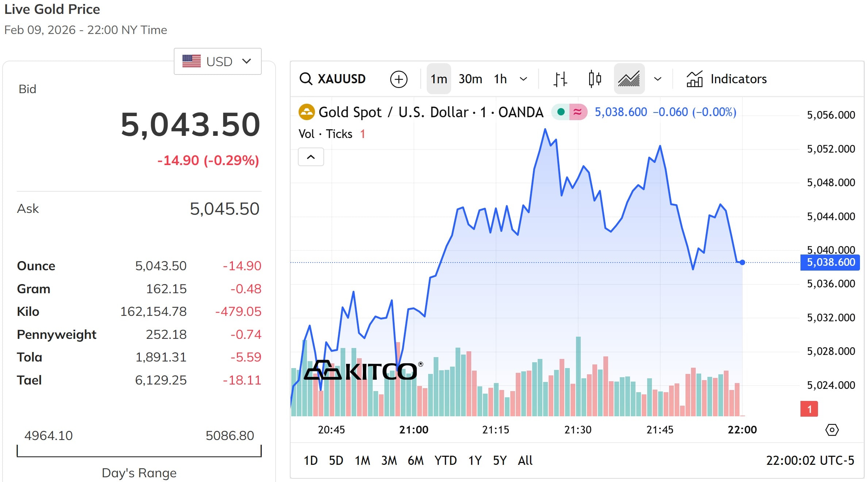The height and width of the screenshot is (482, 868).
Task: Collapse the chart legend panel
Action: pos(311,157)
